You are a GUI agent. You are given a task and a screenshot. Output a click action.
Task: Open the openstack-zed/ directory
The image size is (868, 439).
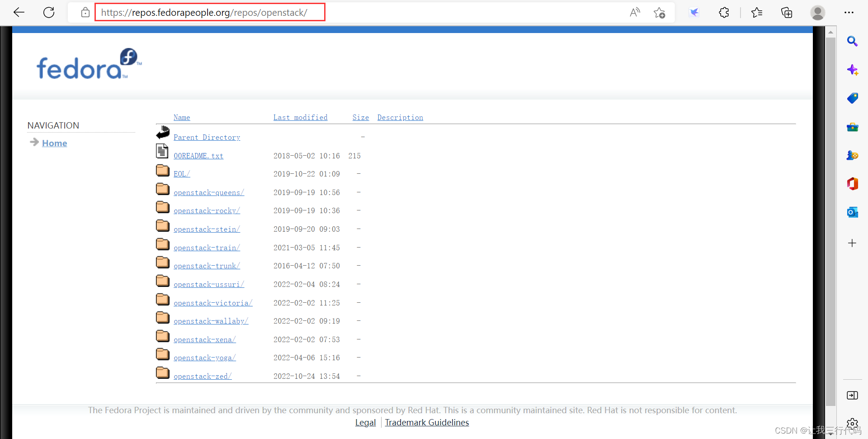point(203,377)
